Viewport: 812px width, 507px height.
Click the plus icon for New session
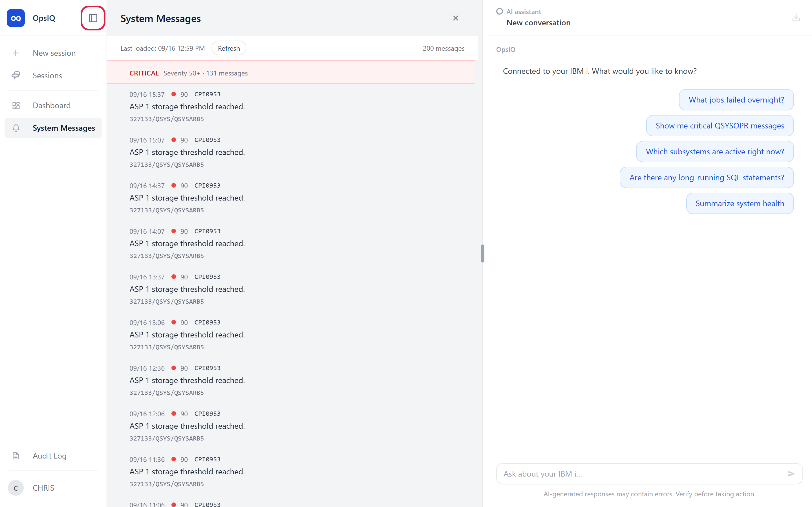[x=16, y=53]
